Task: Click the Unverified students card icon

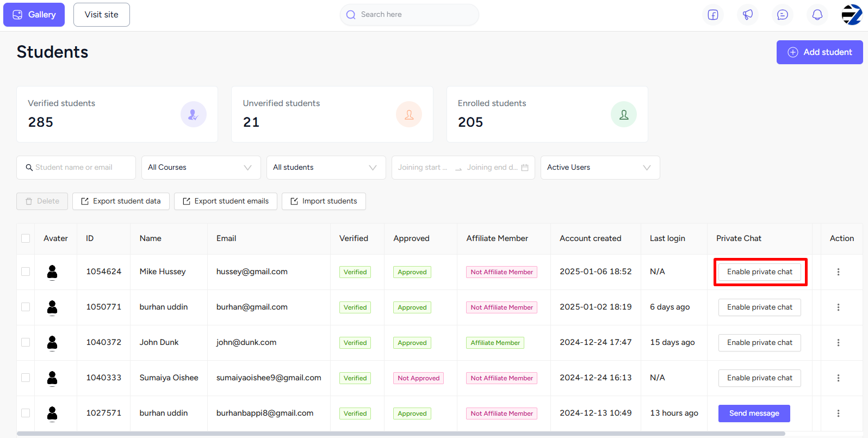Action: [x=409, y=114]
